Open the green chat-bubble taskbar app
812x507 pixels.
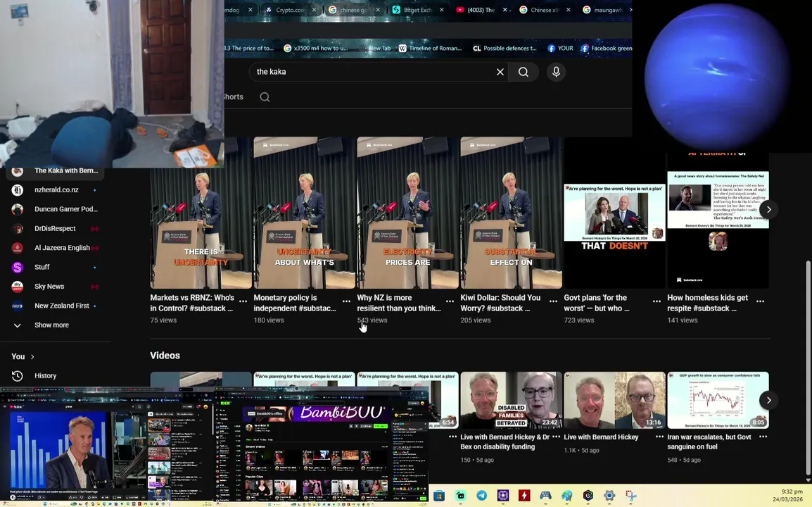click(x=460, y=496)
